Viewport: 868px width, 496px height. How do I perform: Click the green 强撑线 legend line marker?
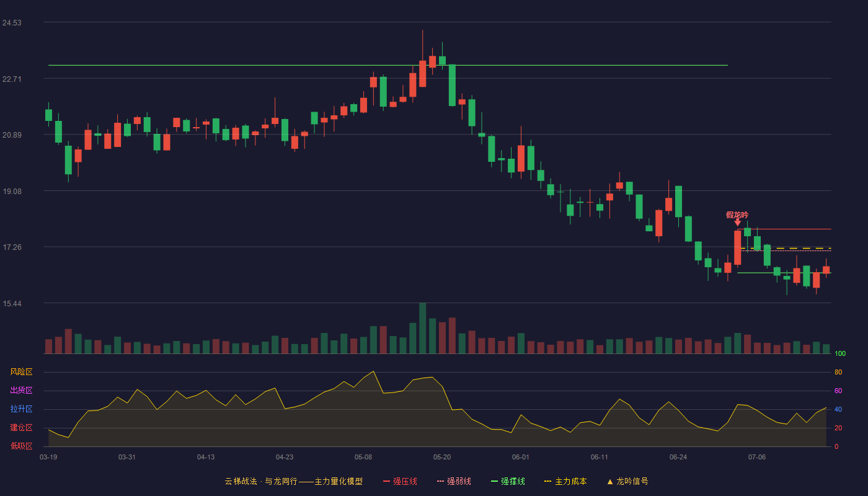tap(495, 481)
